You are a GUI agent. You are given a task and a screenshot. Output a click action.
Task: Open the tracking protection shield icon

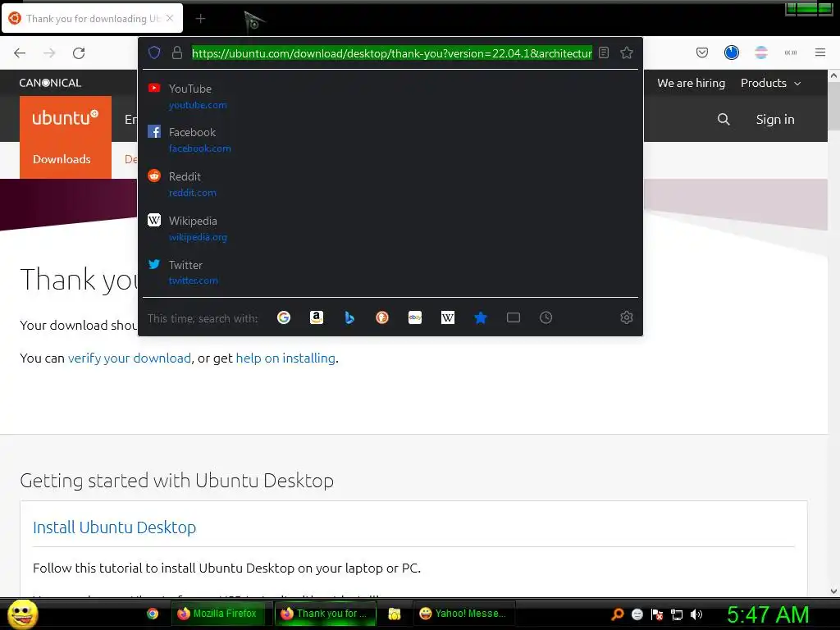point(154,52)
